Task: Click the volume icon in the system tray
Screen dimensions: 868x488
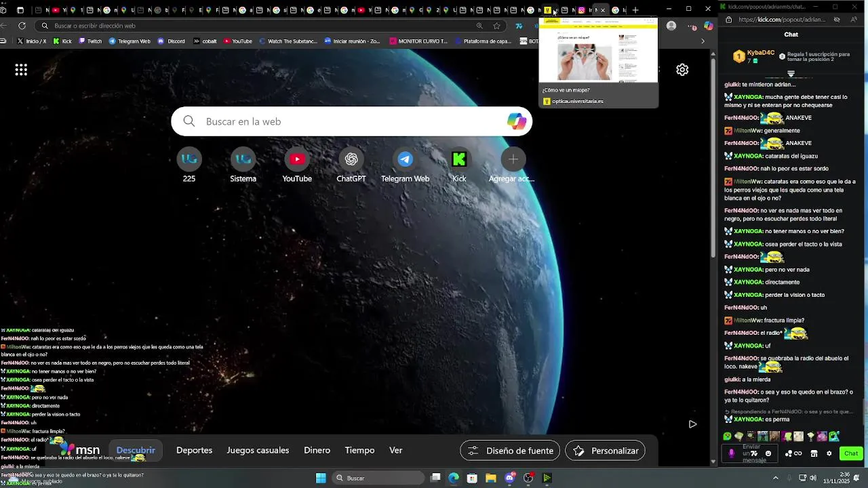Action: point(813,478)
